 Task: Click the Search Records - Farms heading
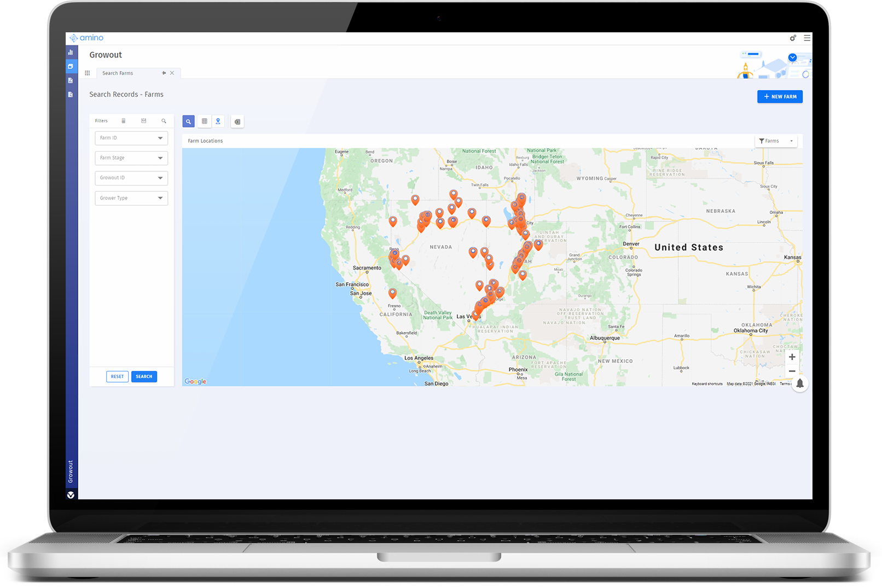[x=126, y=95]
